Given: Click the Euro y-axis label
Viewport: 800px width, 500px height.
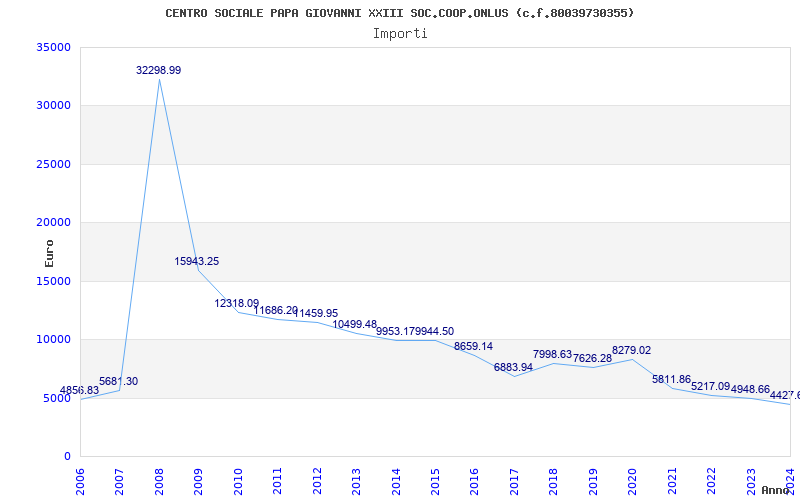Looking at the screenshot, I should pos(49,254).
